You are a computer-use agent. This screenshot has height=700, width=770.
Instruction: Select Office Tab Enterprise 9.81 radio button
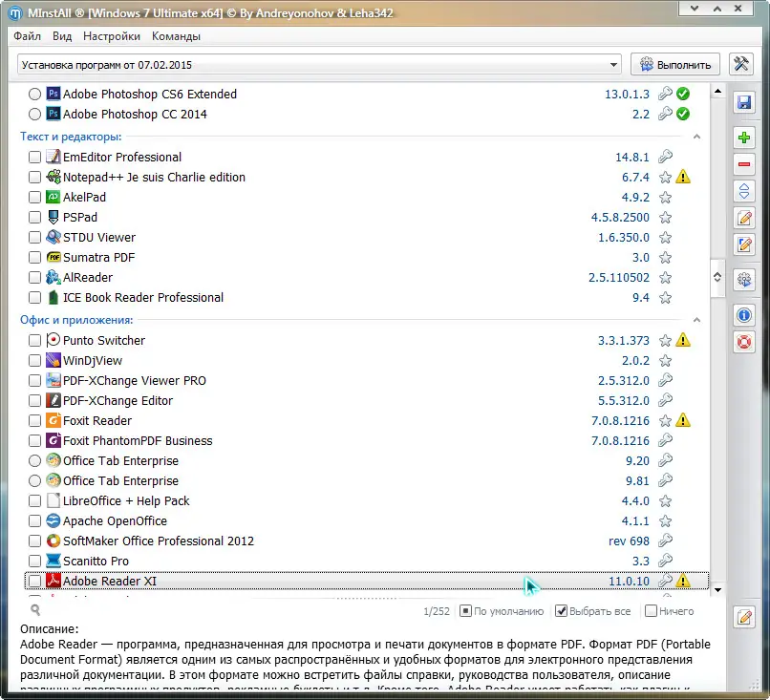pos(34,480)
